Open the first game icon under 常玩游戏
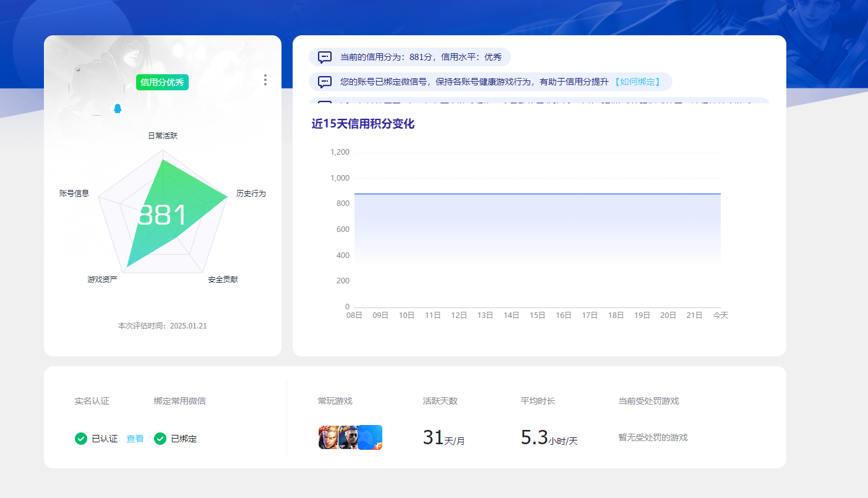Screen dimensions: 868x498 [x=329, y=437]
